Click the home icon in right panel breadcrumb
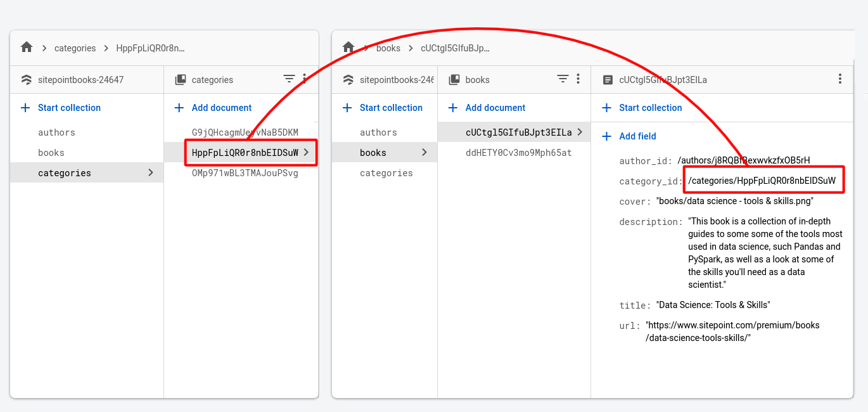 tap(348, 48)
